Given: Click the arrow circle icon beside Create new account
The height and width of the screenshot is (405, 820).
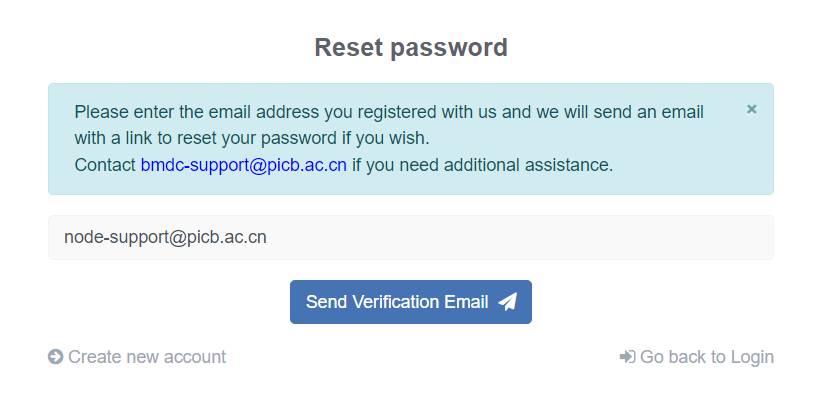Looking at the screenshot, I should (x=56, y=357).
